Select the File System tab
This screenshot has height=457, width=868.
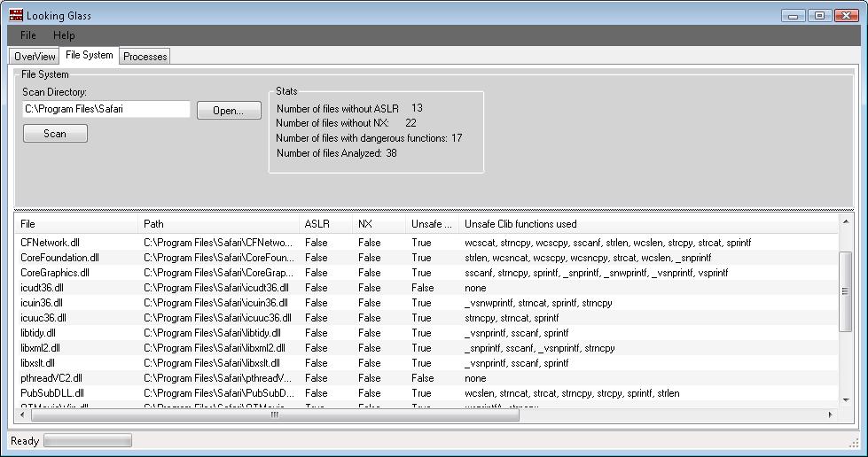[90, 55]
